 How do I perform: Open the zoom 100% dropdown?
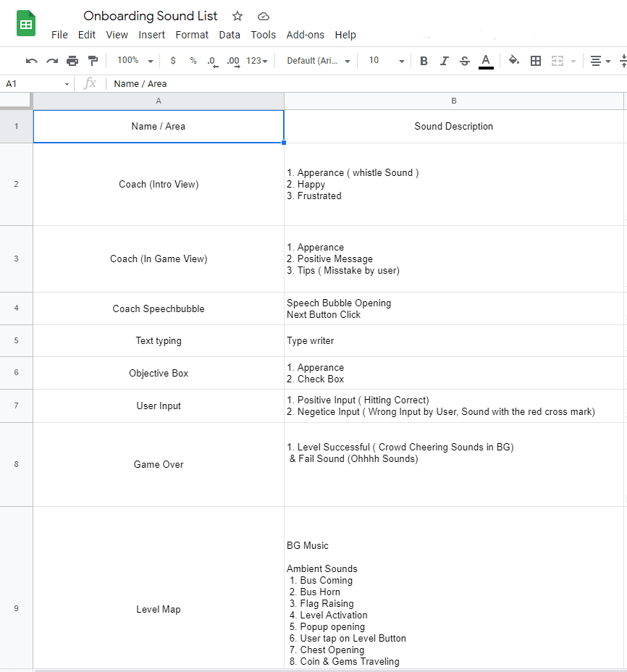(135, 60)
